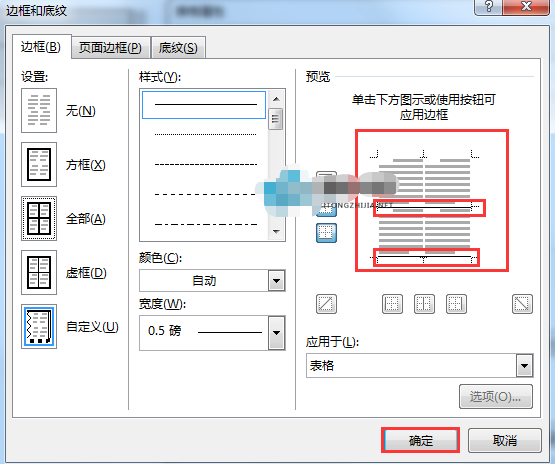Select the 自定义(U) custom border setting
Image resolution: width=555 pixels, height=464 pixels.
(39, 326)
